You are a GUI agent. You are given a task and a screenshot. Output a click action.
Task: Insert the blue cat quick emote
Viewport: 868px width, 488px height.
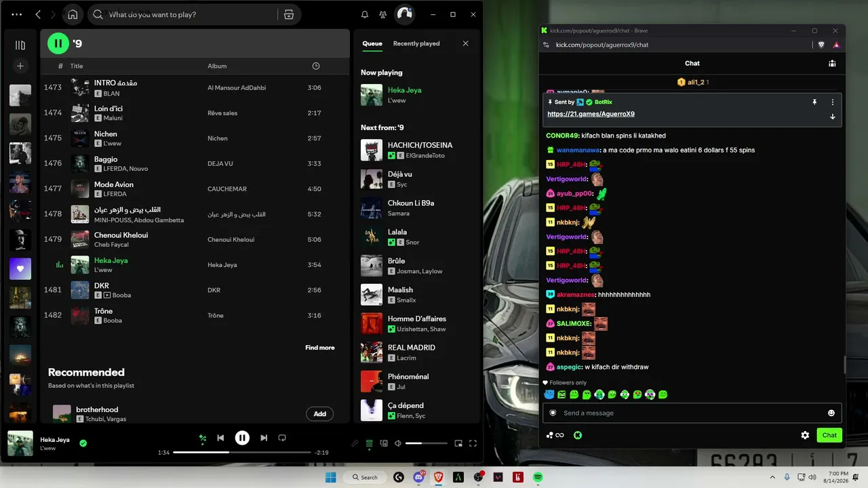pos(549,394)
